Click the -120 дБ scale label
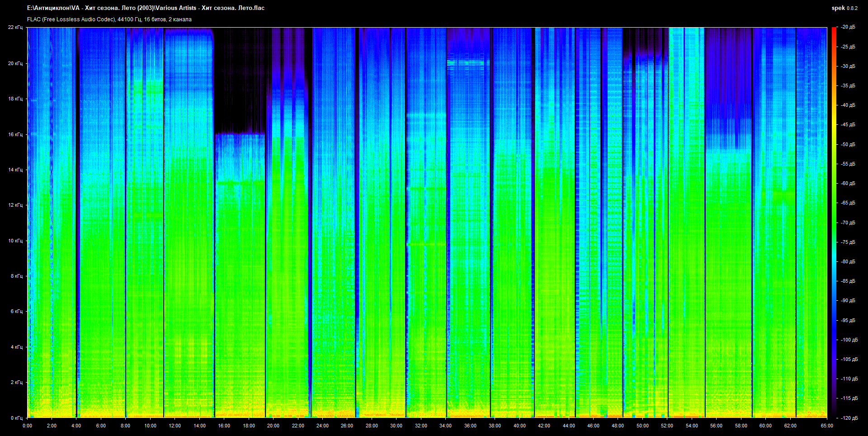The width and height of the screenshot is (868, 436). pos(849,418)
